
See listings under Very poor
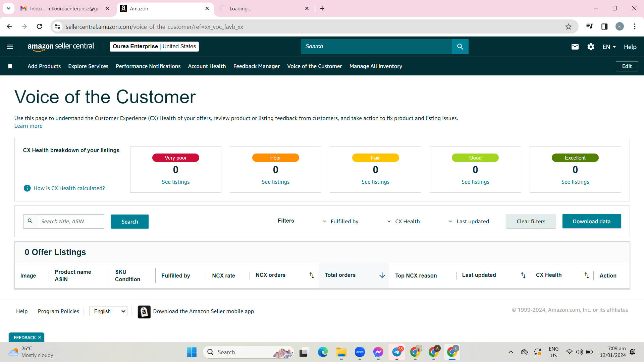click(175, 182)
